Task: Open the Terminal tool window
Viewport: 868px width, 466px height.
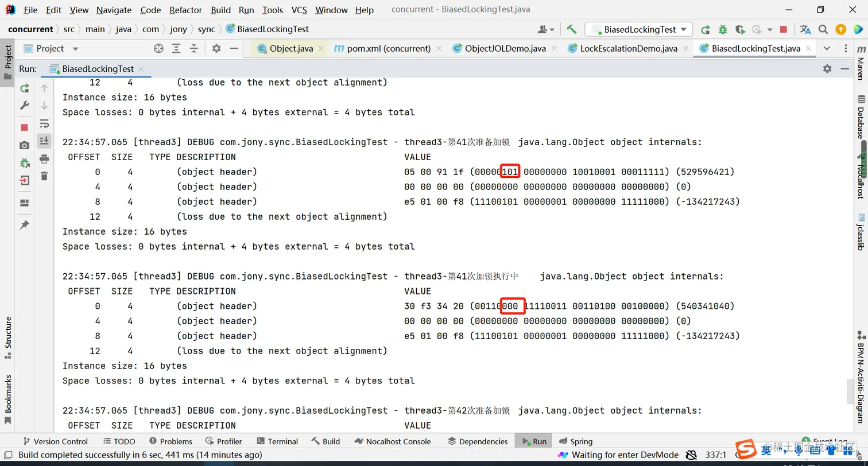Action: [x=277, y=441]
